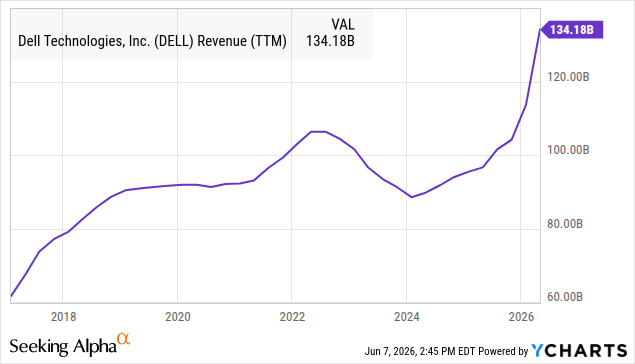Click the Seeking Alpha logo
The image size is (635, 364).
click(x=70, y=345)
